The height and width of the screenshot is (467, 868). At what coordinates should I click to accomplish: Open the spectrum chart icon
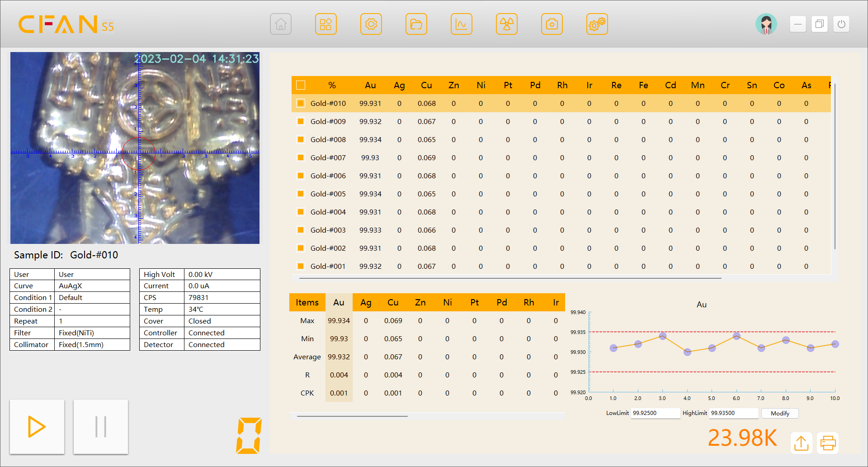click(x=462, y=24)
